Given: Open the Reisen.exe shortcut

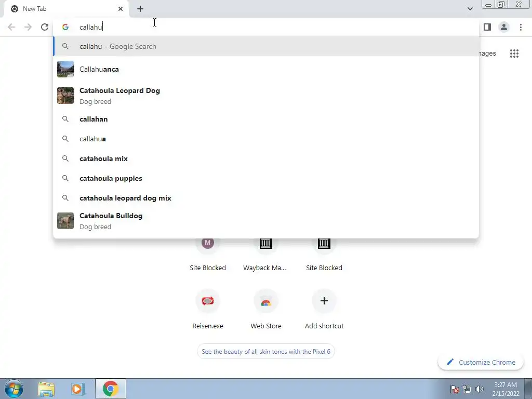Looking at the screenshot, I should 208,309.
